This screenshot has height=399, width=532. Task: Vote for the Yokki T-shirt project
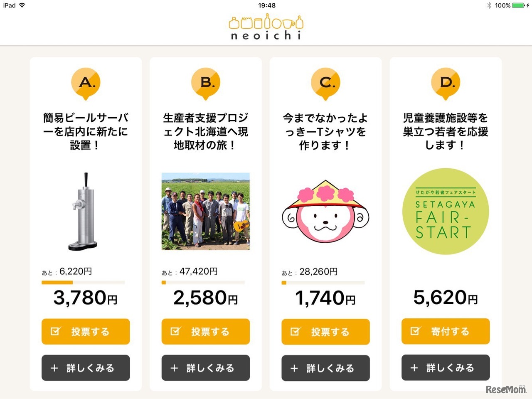coord(325,332)
